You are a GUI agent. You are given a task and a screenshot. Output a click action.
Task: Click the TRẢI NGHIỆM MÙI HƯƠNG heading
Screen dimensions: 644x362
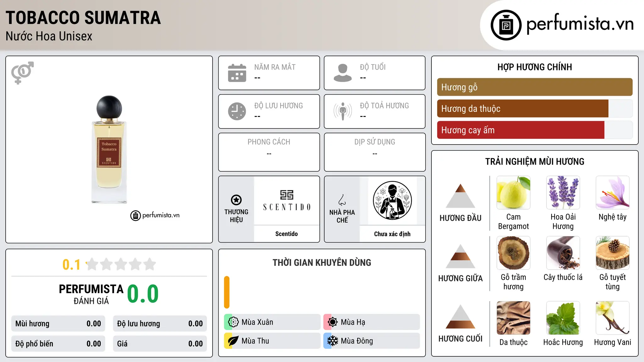(x=535, y=162)
